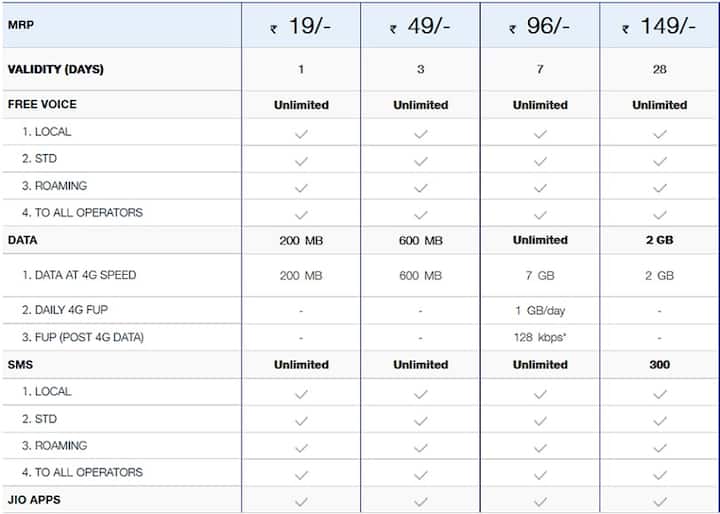Click JIO APPS checkmark under ₹19
This screenshot has width=720, height=514.
point(301,502)
